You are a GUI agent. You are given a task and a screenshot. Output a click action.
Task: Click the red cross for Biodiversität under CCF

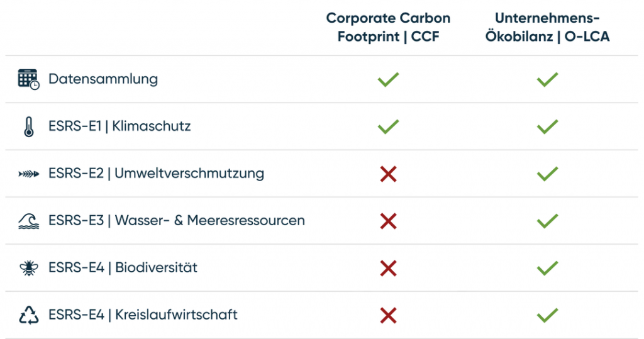388,269
